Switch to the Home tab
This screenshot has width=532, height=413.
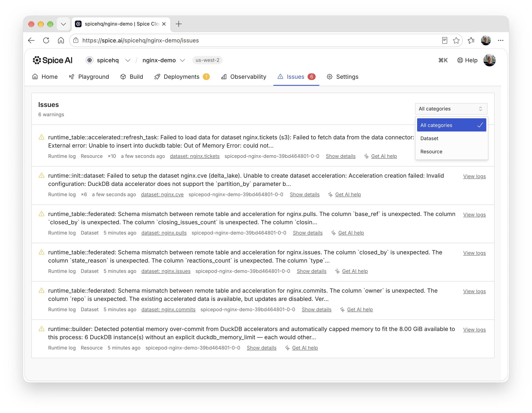45,77
